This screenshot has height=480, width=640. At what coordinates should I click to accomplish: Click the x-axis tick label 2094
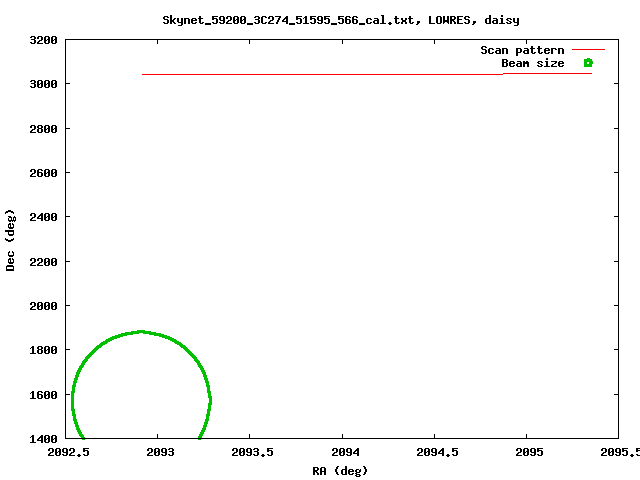point(345,452)
